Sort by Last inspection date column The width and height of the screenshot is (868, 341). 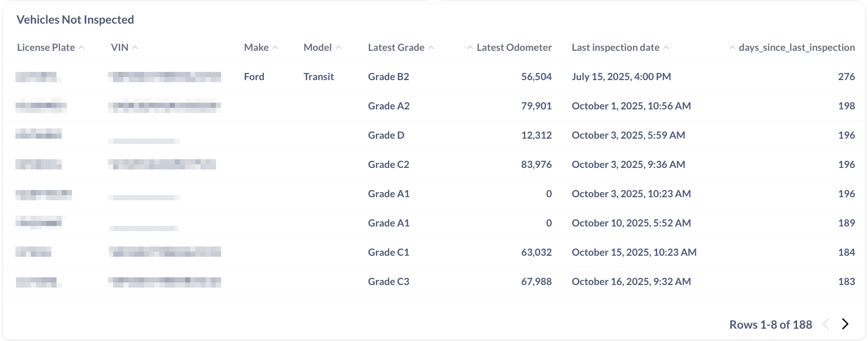[x=616, y=47]
